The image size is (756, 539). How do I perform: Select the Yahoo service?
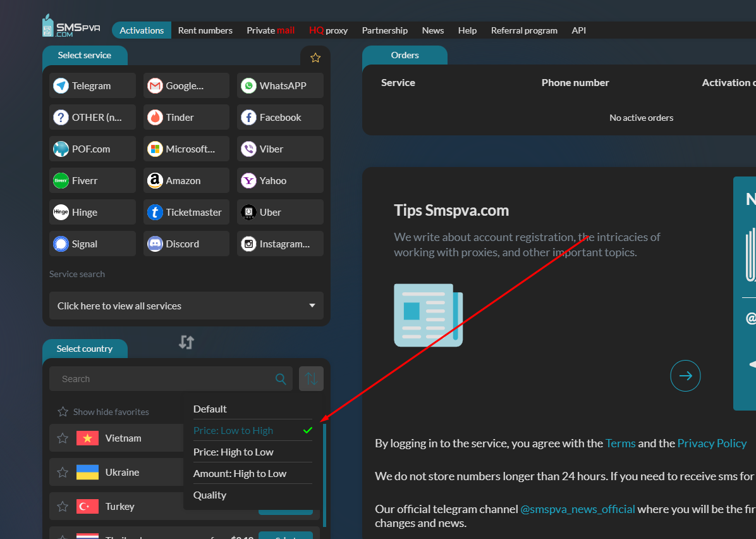click(280, 180)
